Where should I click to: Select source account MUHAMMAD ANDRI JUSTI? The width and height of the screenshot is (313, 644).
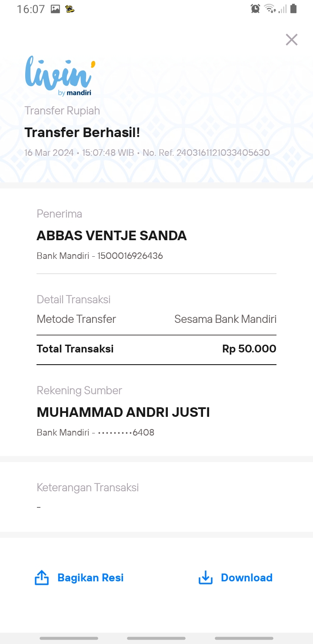pos(123,412)
